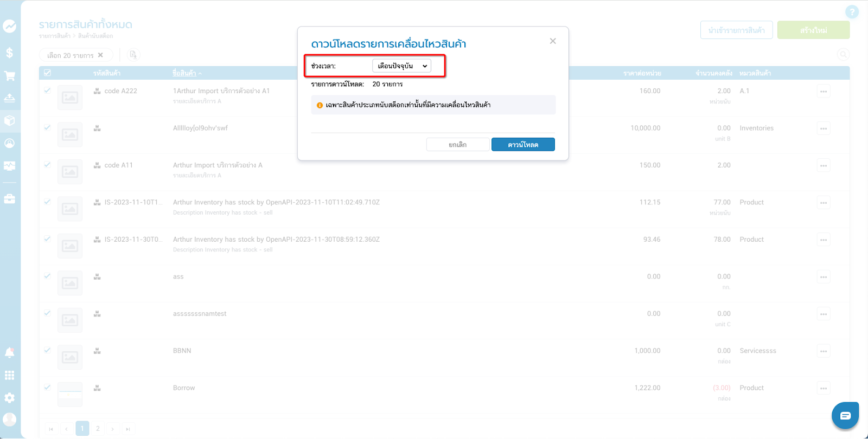This screenshot has height=439, width=868.
Task: Click the Borrow product thumbnail
Action: click(x=70, y=394)
